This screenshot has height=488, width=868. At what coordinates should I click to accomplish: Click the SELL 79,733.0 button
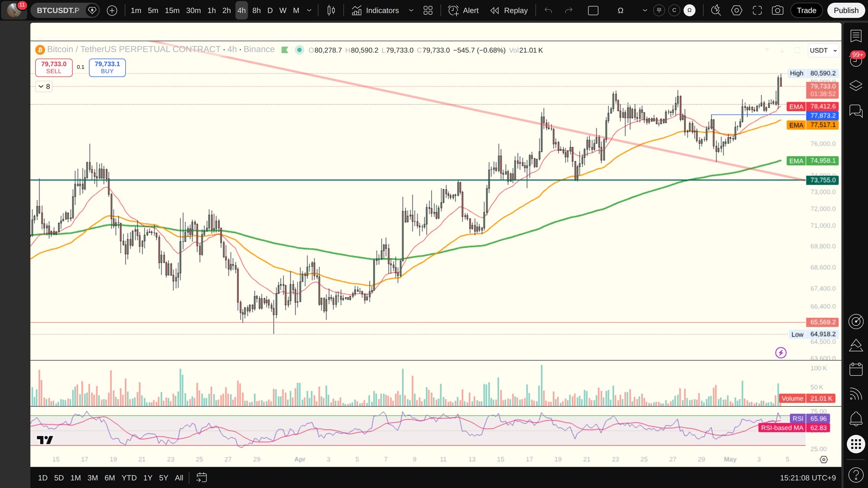(x=54, y=67)
